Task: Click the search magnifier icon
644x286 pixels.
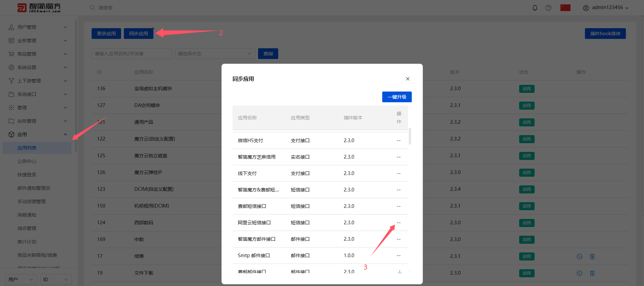Action: pyautogui.click(x=92, y=7)
